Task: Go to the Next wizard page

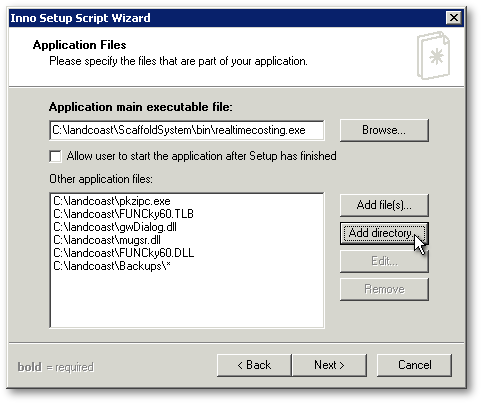Action: tap(329, 365)
